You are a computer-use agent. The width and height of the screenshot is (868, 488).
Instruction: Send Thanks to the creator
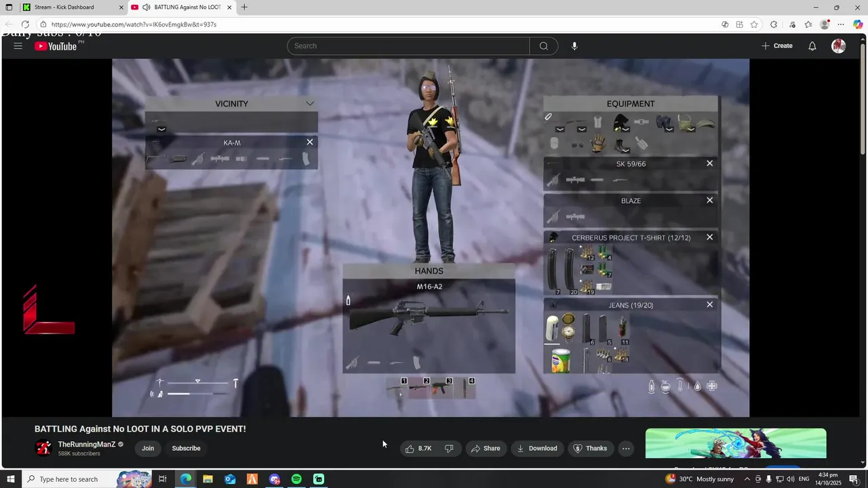coord(590,448)
